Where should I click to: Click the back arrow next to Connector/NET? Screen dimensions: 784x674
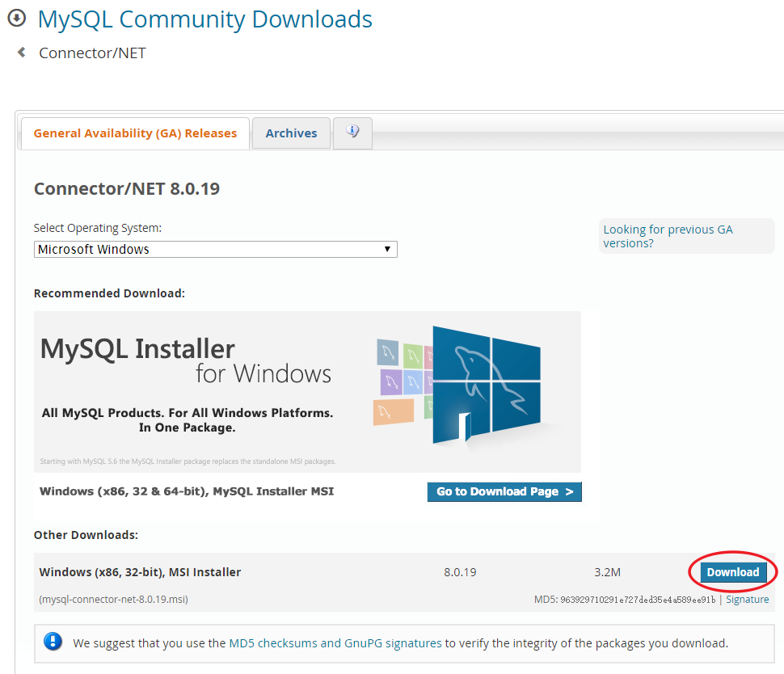tap(22, 52)
